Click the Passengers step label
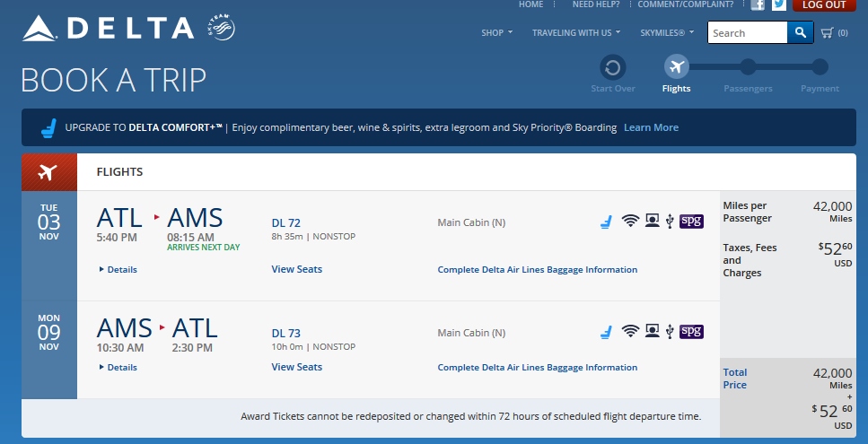The width and height of the screenshot is (868, 444). (748, 89)
